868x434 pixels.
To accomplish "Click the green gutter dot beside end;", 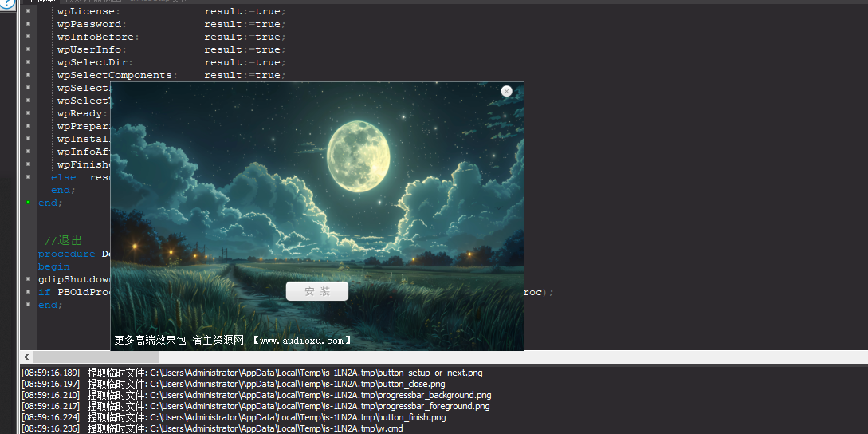I will (29, 203).
